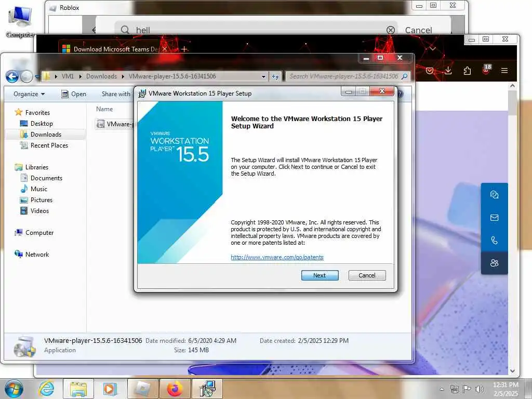Click Open in Explorer toolbar
Image resolution: width=532 pixels, height=399 pixels.
pyautogui.click(x=74, y=94)
